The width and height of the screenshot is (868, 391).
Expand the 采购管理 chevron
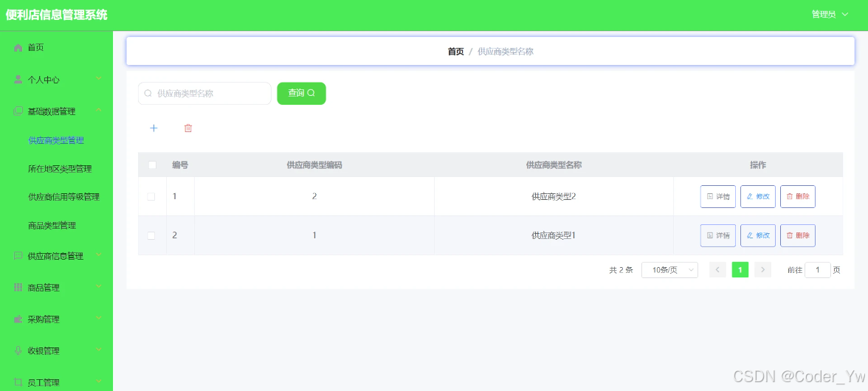click(99, 318)
